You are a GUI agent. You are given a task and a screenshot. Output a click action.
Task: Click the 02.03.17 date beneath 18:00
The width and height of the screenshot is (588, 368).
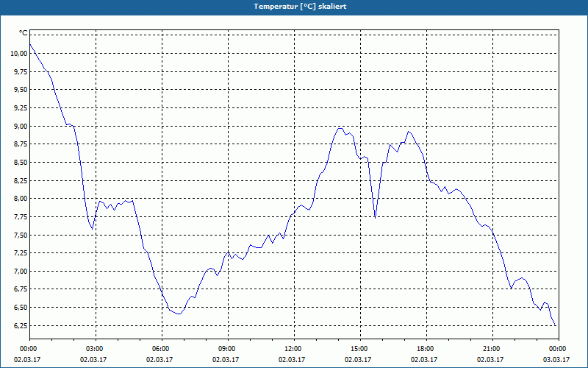point(424,359)
